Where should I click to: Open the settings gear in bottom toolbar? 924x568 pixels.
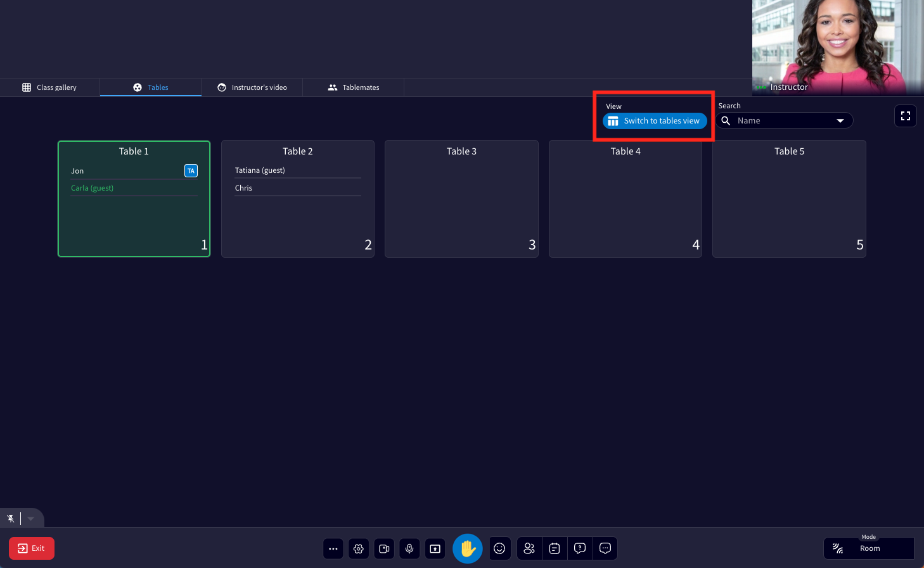[359, 548]
